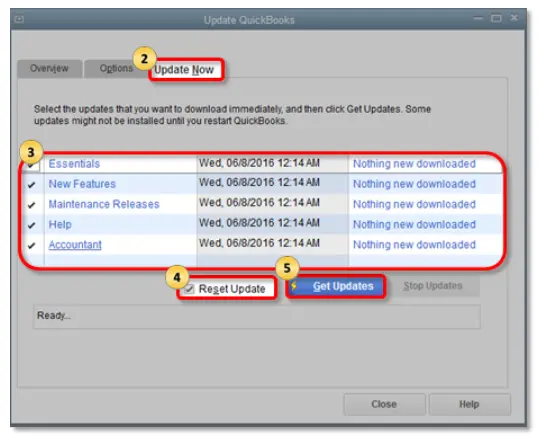This screenshot has width=539, height=435.
Task: Click New Features 'Nothing new downloaded' status
Action: [415, 184]
